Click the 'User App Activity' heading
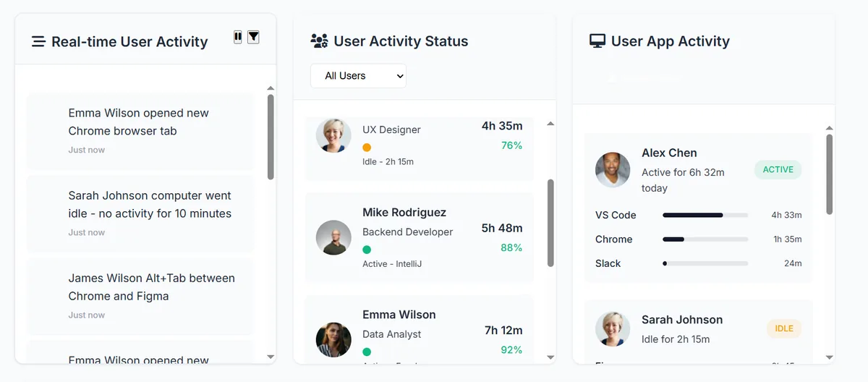This screenshot has height=382, width=868. (671, 41)
